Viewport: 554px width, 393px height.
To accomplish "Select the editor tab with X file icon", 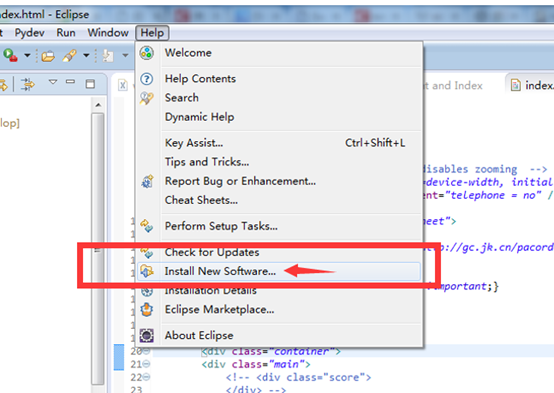I will click(124, 85).
